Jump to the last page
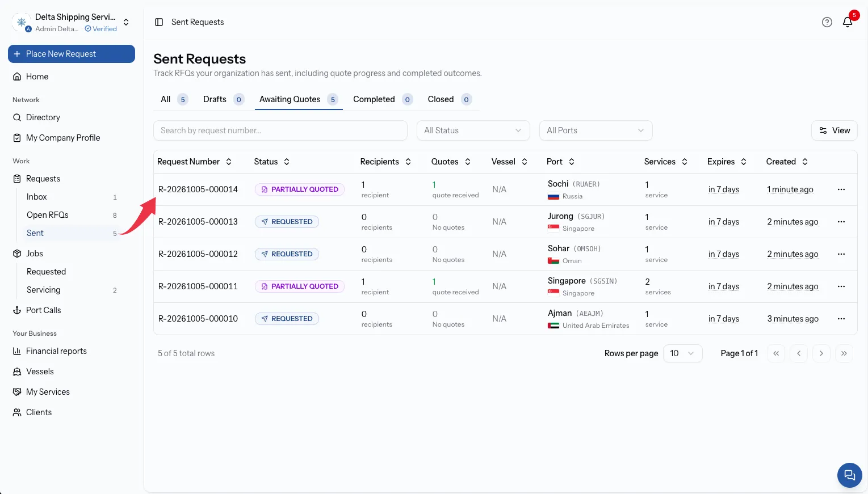The image size is (868, 494). coord(844,353)
